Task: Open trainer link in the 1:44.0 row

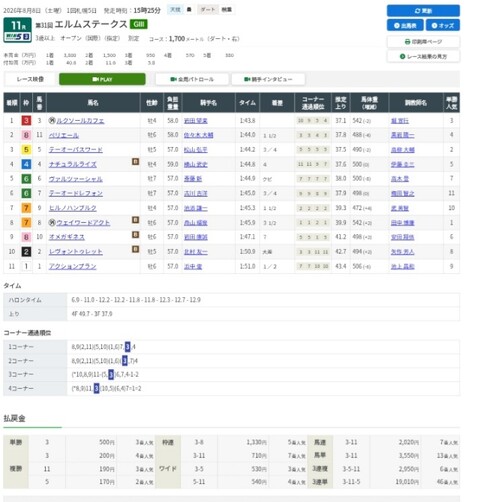Action: click(x=403, y=135)
